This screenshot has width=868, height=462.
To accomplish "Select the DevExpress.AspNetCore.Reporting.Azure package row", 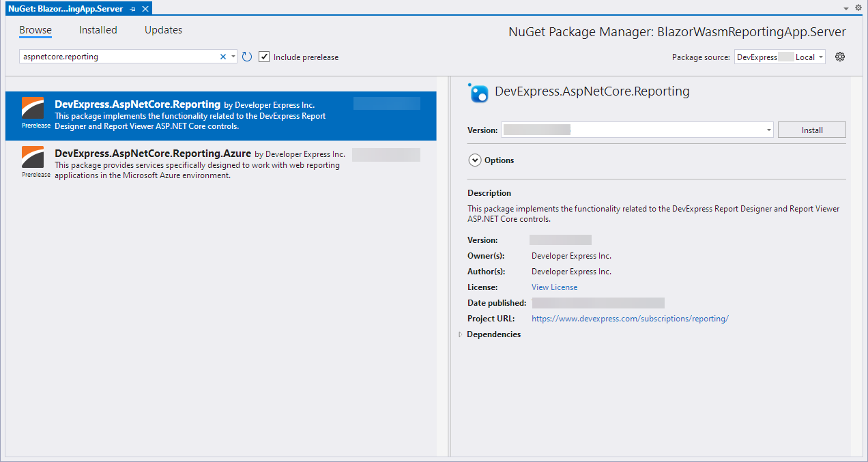I will point(221,164).
